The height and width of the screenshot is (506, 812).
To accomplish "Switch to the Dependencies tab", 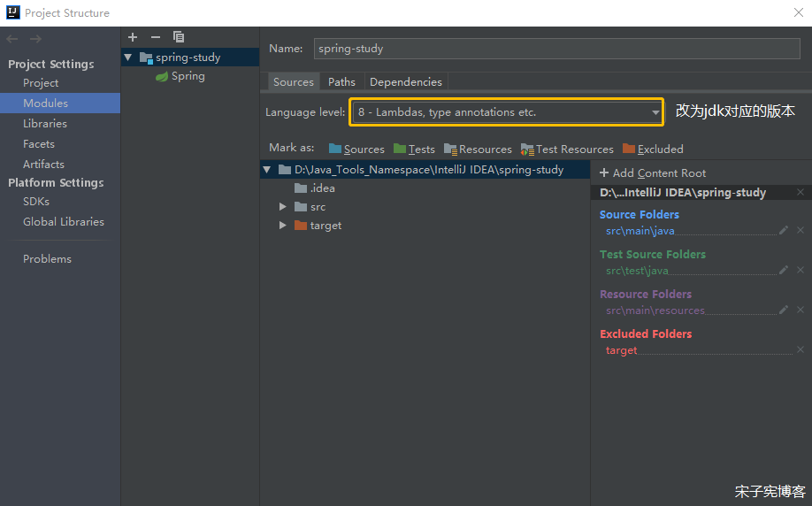I will pyautogui.click(x=405, y=81).
